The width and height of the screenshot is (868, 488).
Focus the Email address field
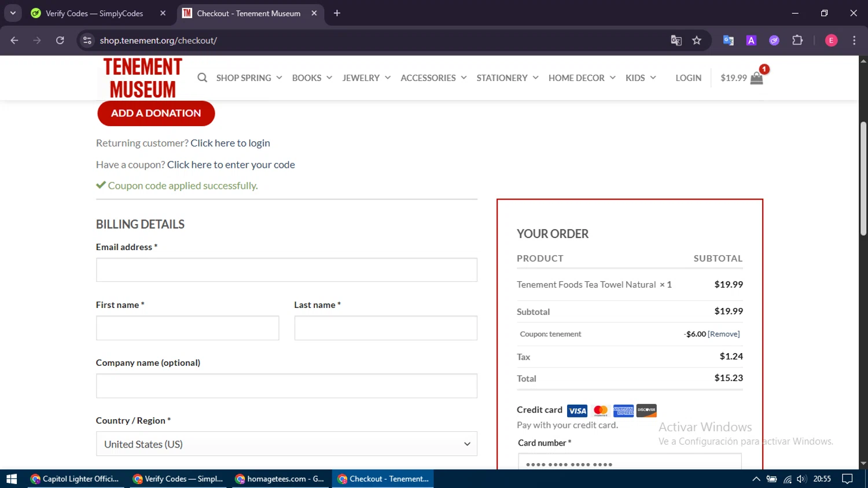click(x=286, y=270)
